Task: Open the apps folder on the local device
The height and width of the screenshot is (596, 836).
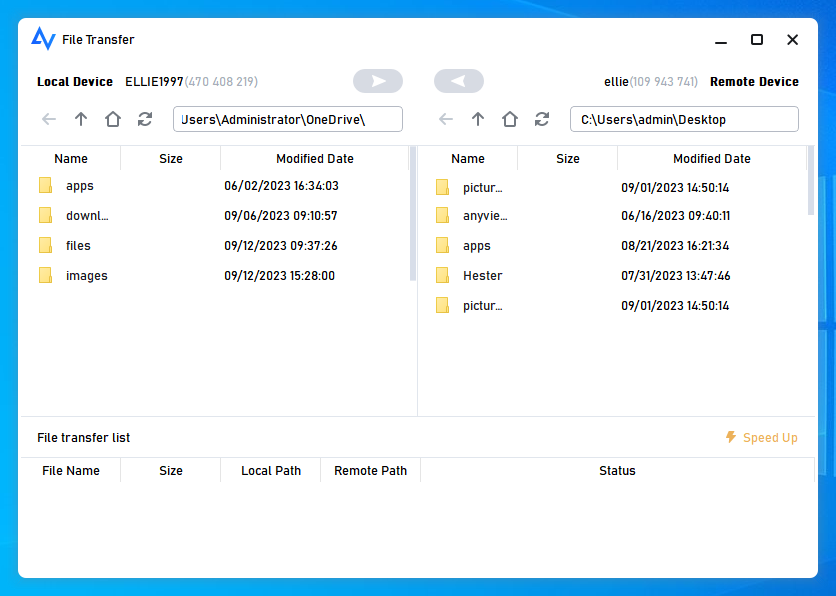Action: 80,185
